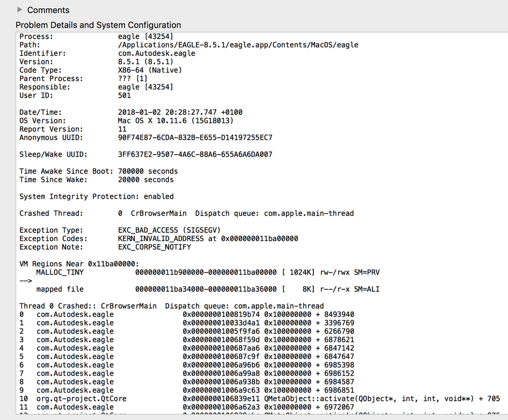Image resolution: width=508 pixels, height=420 pixels.
Task: Click the exception note "EXC_CORPSE_NOTIFY"
Action: (x=154, y=247)
